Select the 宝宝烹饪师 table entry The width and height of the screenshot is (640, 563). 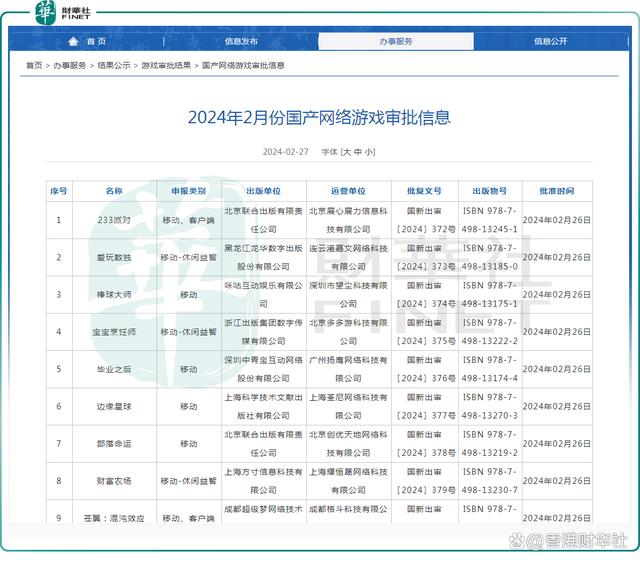[114, 331]
